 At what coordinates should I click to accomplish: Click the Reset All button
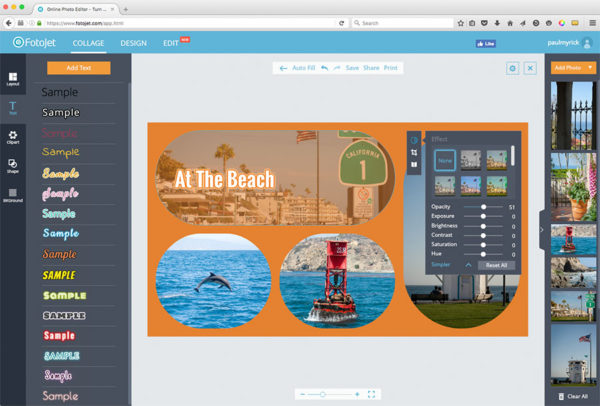pos(496,265)
